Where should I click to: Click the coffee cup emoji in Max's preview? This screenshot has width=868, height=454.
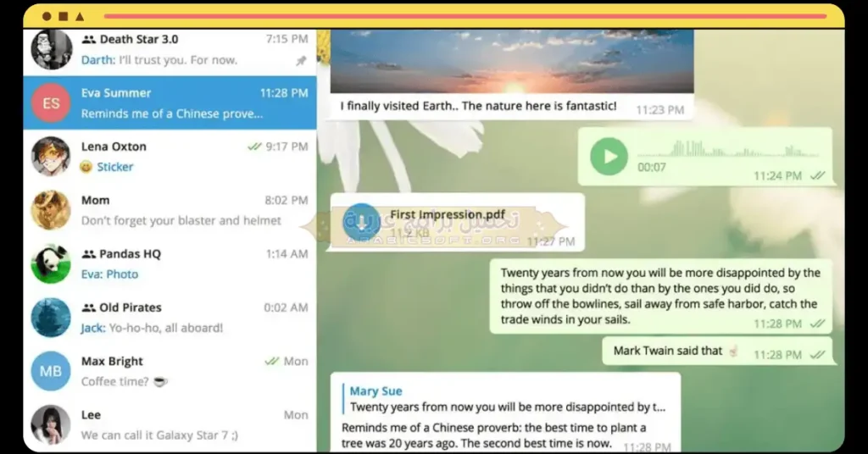(160, 381)
